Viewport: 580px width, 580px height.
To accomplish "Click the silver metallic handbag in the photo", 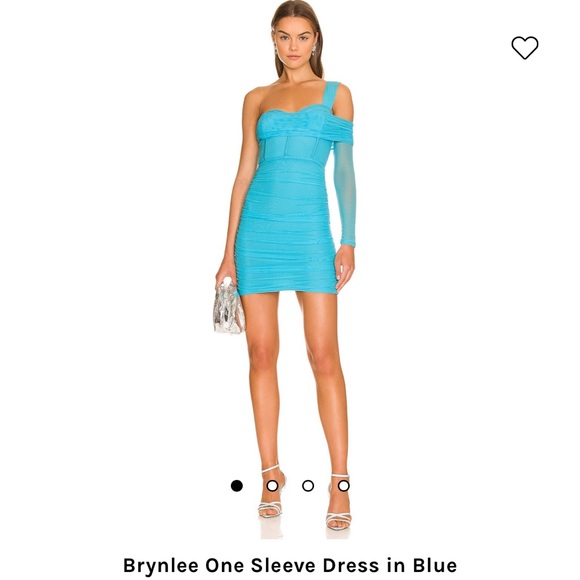I will coord(228,308).
